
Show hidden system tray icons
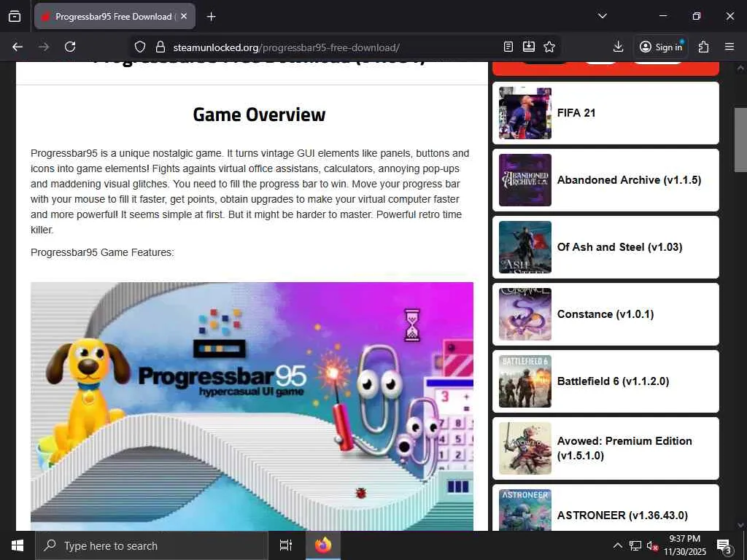[617, 545]
